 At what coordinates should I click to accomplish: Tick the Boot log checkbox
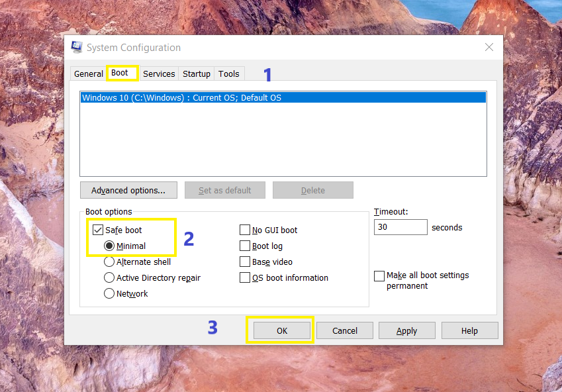[x=245, y=246]
